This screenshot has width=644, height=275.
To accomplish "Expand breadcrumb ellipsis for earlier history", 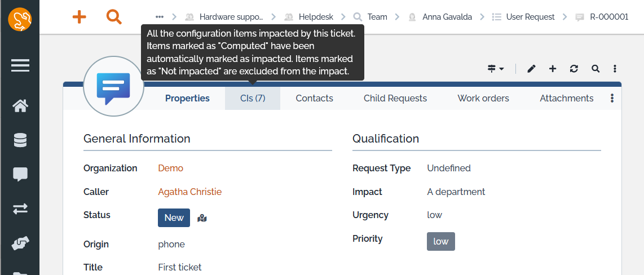I will tap(160, 17).
